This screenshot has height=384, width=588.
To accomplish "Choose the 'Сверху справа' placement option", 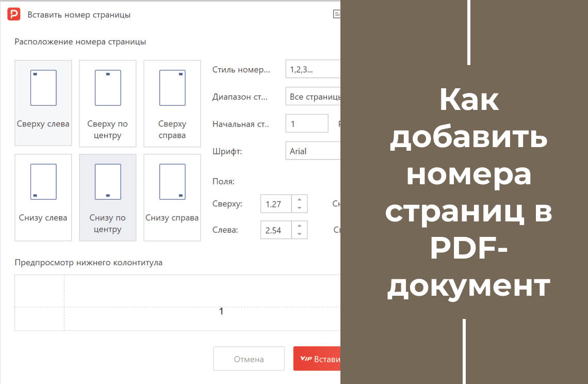I will point(172,103).
